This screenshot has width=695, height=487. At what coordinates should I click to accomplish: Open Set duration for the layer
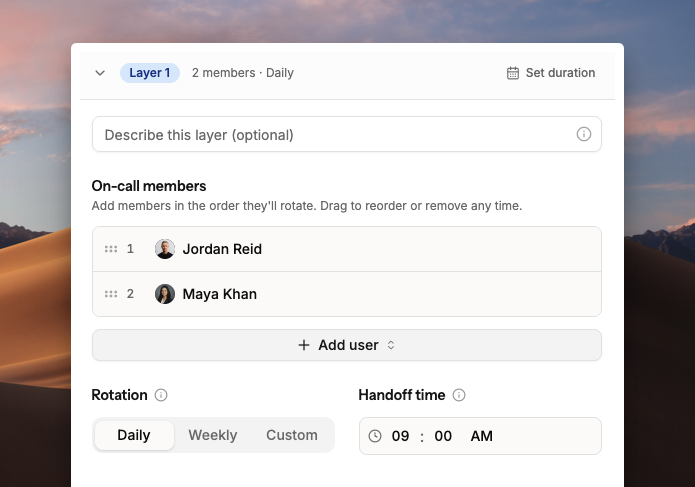(551, 73)
